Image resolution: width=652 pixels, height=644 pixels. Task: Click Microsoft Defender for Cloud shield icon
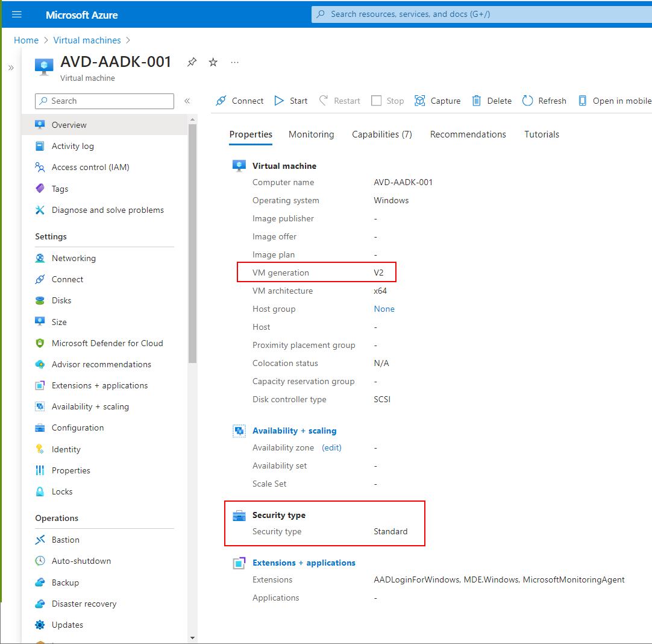40,343
